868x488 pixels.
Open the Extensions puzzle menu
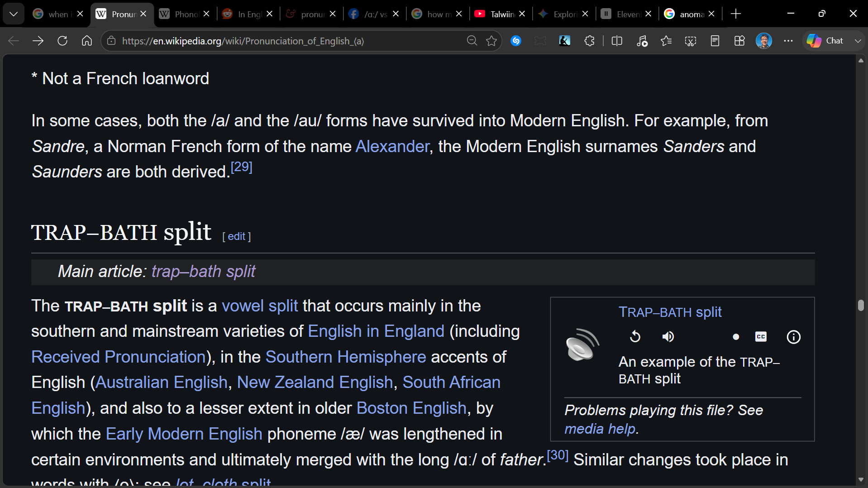[x=589, y=41]
